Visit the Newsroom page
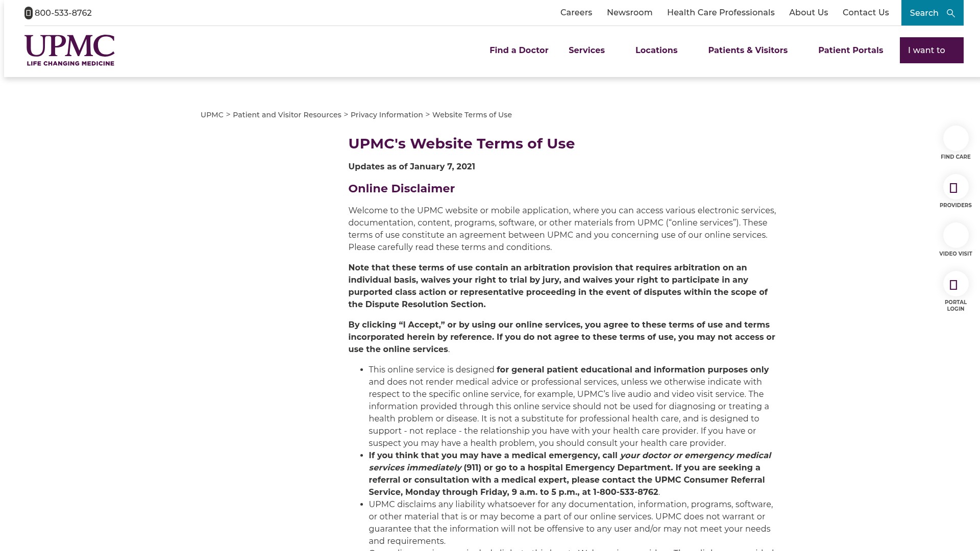Screen dimensions: 980x551 (x=629, y=13)
